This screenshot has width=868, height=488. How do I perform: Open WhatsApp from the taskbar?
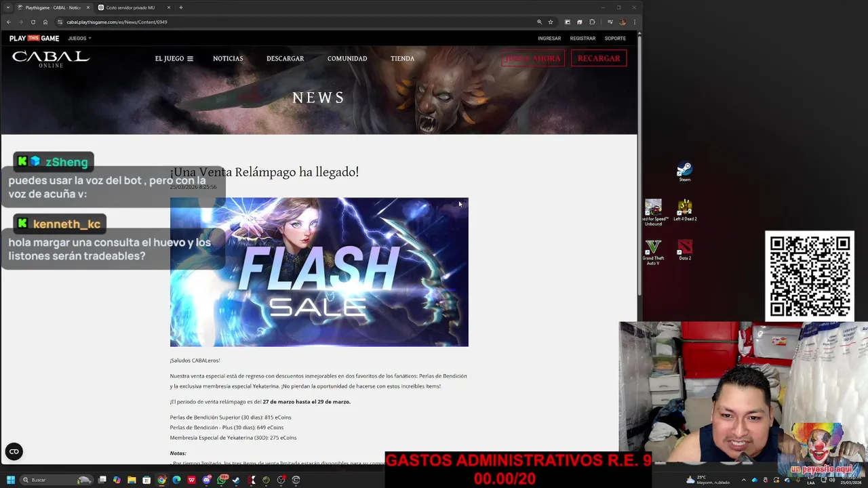pyautogui.click(x=222, y=480)
